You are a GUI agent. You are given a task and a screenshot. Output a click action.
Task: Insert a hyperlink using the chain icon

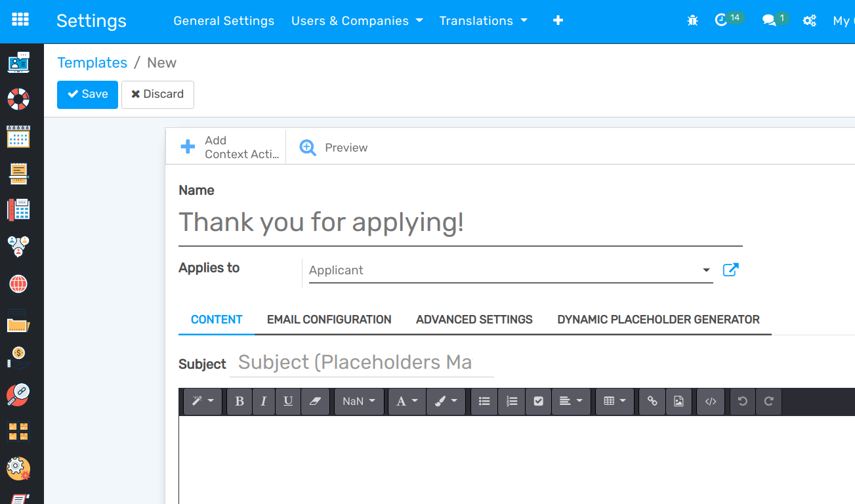pos(652,401)
